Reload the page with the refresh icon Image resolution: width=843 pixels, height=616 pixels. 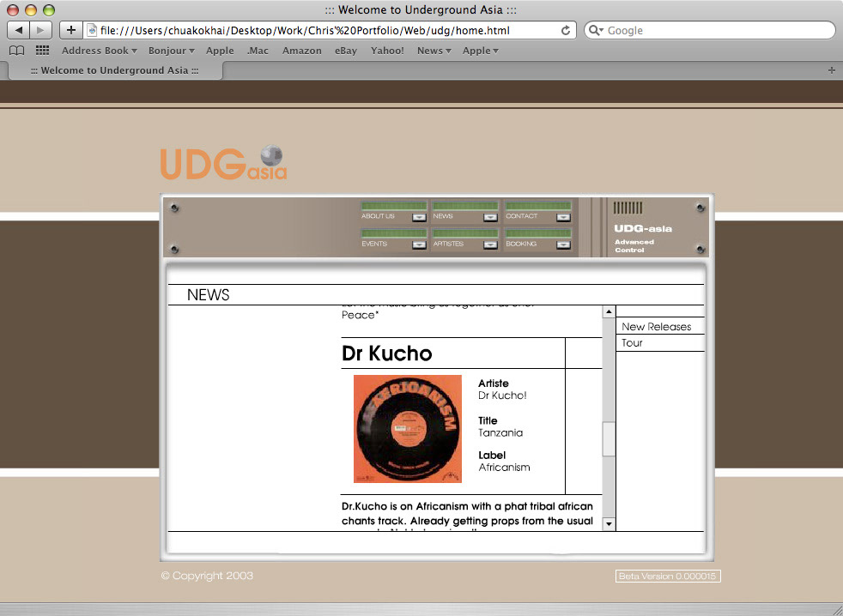click(566, 31)
